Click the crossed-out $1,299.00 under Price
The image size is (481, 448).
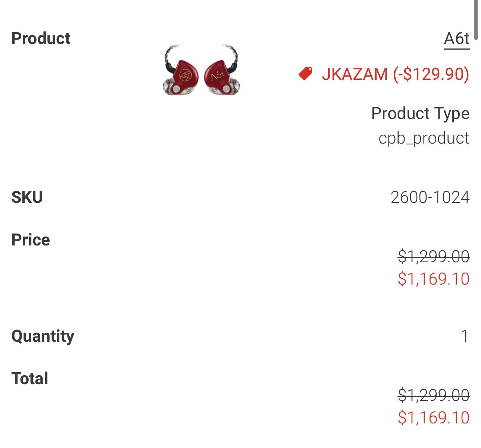(x=433, y=256)
